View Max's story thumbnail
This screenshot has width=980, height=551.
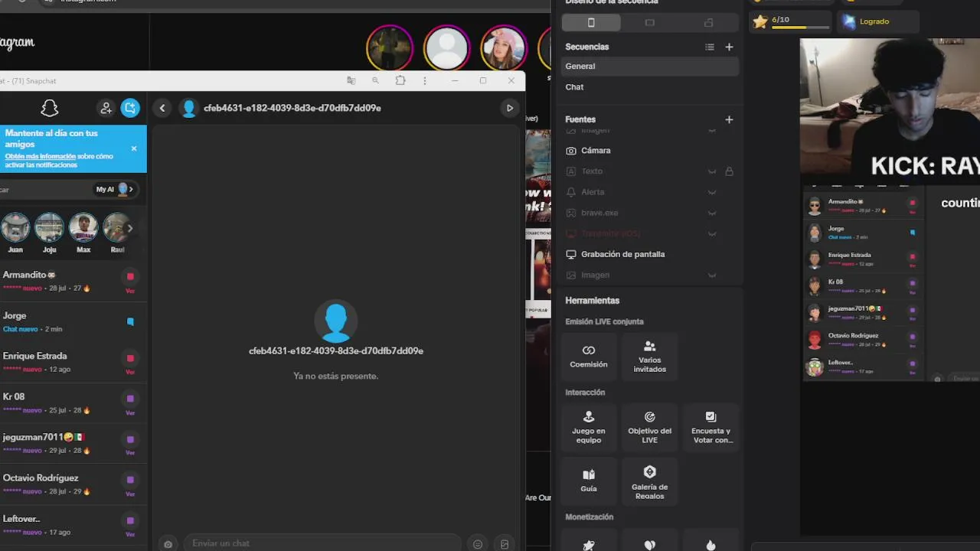pos(83,228)
